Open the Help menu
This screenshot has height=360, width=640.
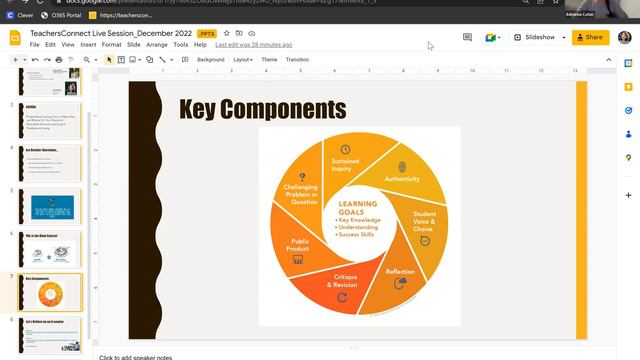[x=200, y=45]
